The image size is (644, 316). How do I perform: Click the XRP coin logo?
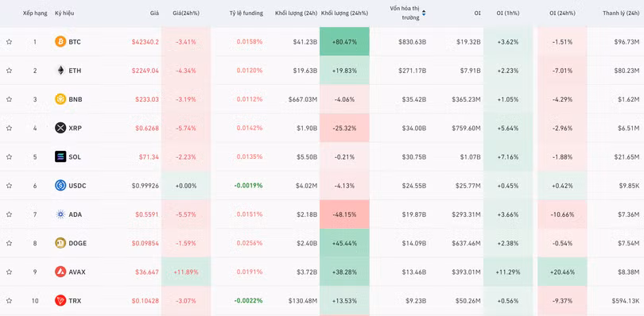click(60, 128)
